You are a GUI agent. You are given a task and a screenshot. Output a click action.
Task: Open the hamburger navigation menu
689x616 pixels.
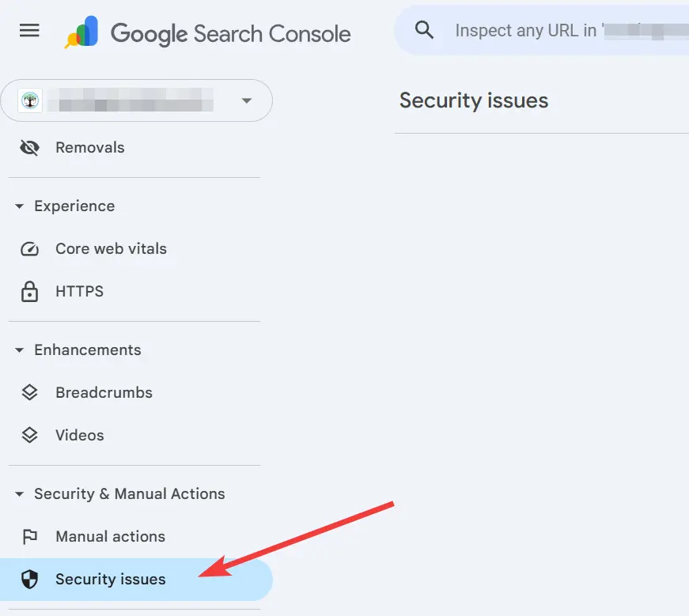29,30
